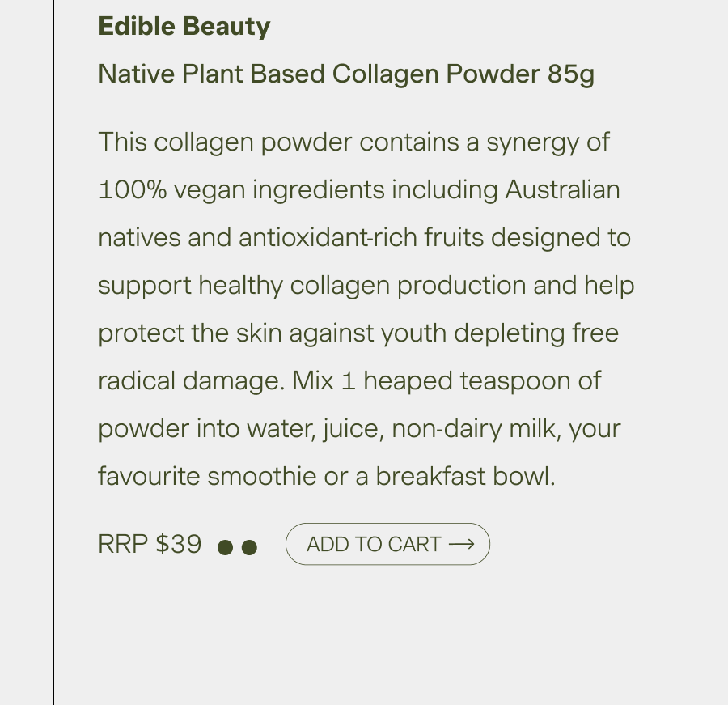Open the Edible Beauty brand heading
Viewport: 728px width, 705px height.
click(x=184, y=26)
